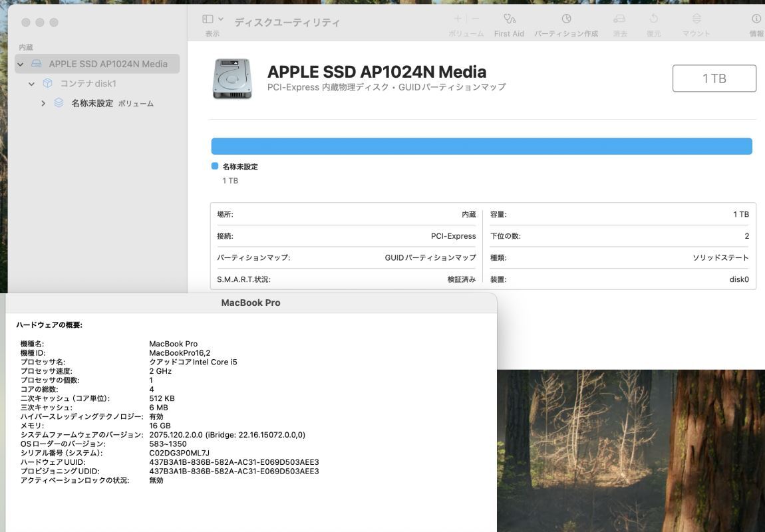Click the 2 GHz processor speed value
Viewport: 765px width, 532px height.
click(160, 371)
